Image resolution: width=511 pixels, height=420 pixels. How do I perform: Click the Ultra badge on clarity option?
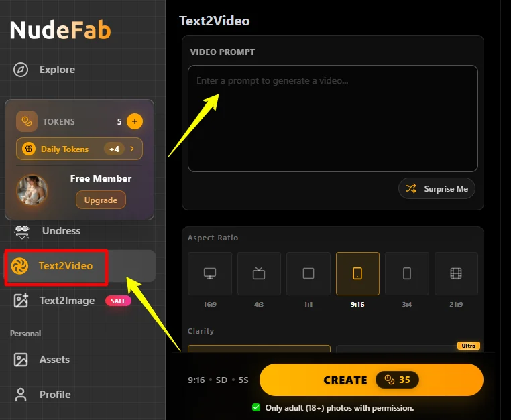click(469, 346)
